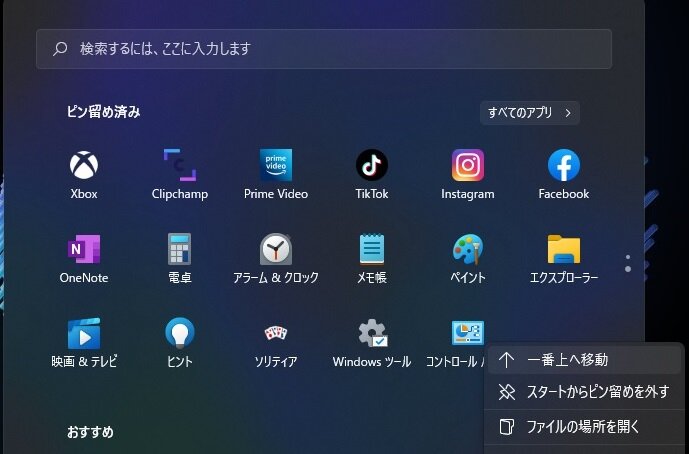Open すべてのアプリ list
689x454 pixels.
pos(529,113)
